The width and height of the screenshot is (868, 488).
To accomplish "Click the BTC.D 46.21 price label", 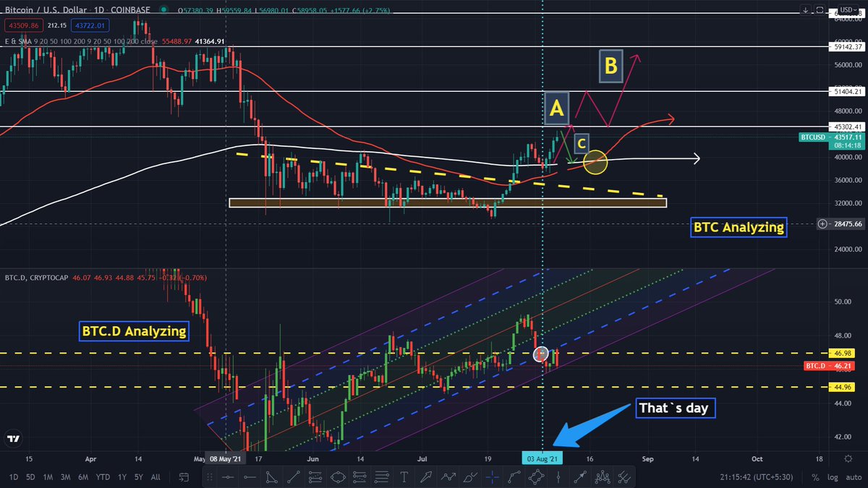I will click(x=829, y=367).
